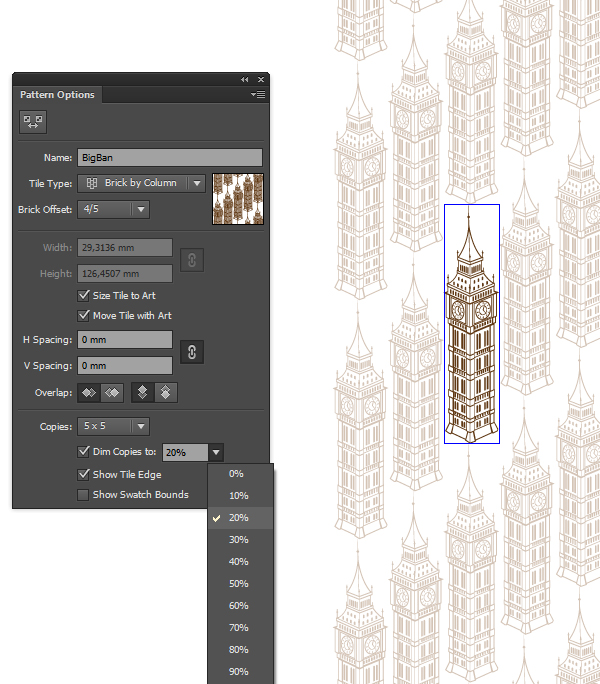This screenshot has width=600, height=684.
Task: Collapse the Dim Copies percentage dropdown arrow
Action: [x=216, y=452]
